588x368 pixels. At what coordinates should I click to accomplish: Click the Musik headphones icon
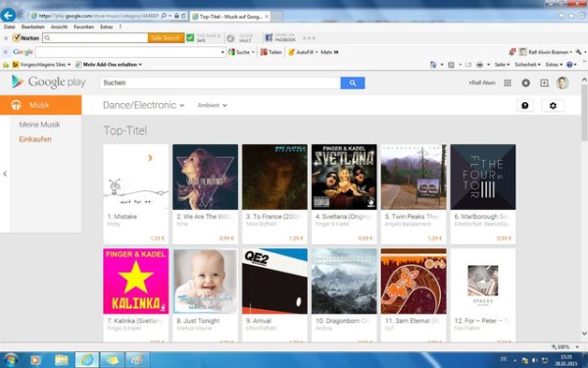click(16, 105)
